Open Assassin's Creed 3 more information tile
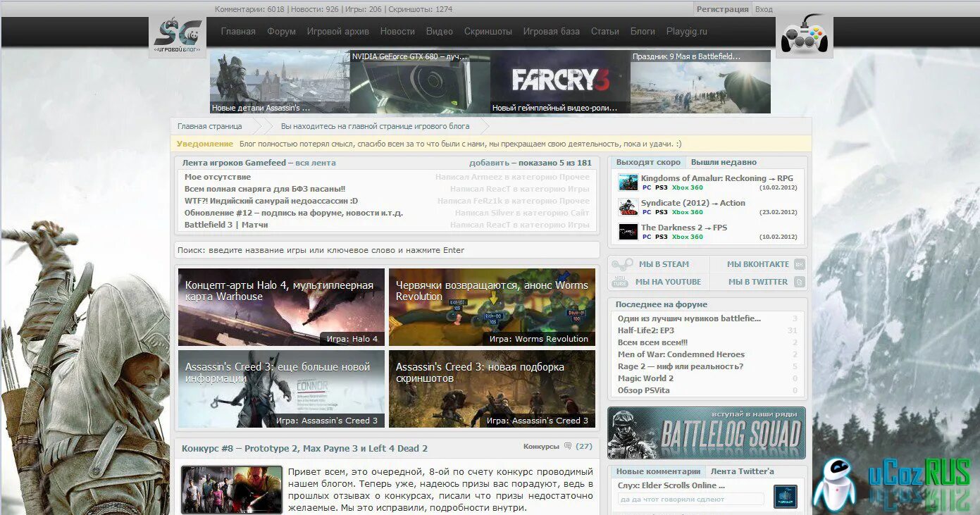 (x=281, y=389)
